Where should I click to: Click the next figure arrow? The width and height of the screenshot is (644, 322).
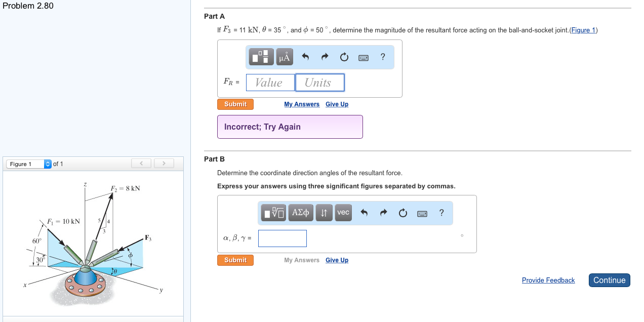(x=164, y=163)
